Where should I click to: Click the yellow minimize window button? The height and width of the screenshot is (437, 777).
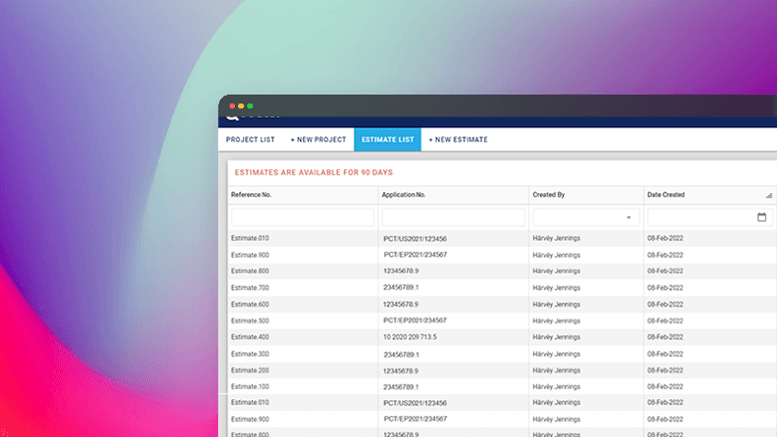tap(241, 106)
